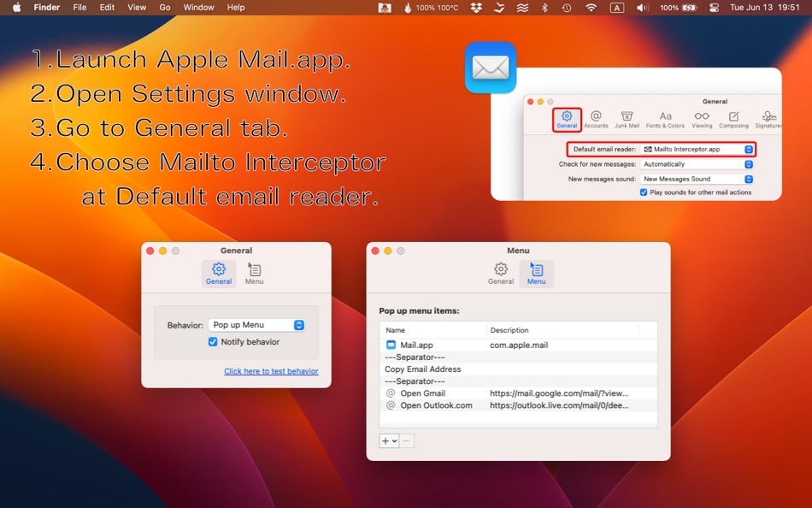Open the Finder menu

click(47, 7)
